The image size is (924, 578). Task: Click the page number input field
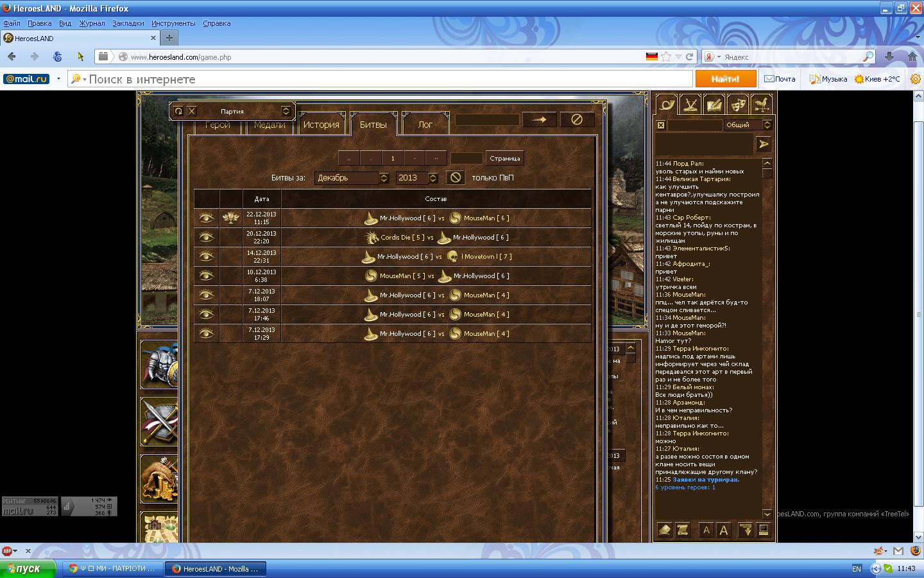pos(466,158)
